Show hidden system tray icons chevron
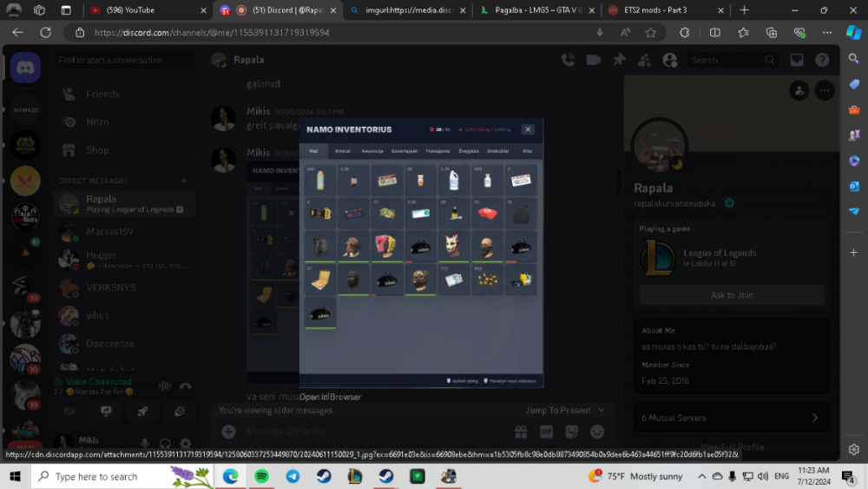The image size is (868, 489). tap(701, 476)
